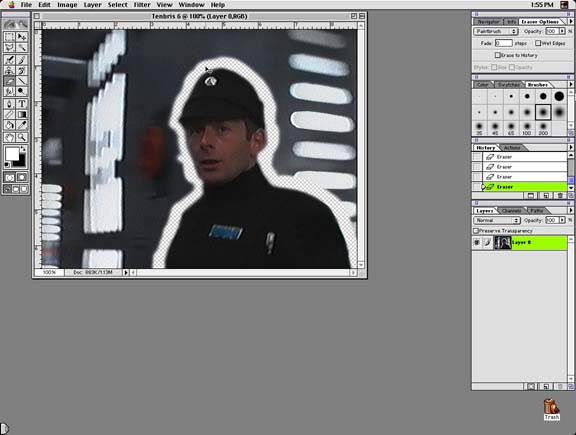
Task: Select Layer 0 thumbnail in Layers palette
Action: point(502,242)
